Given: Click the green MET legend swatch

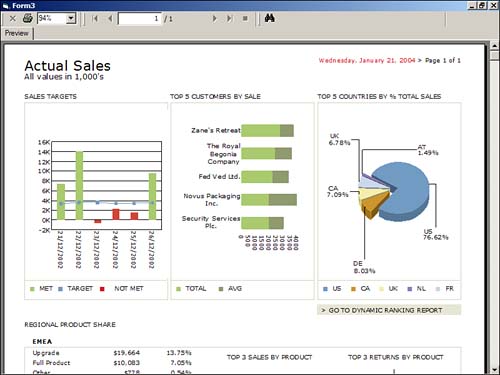Looking at the screenshot, I should 32,289.
